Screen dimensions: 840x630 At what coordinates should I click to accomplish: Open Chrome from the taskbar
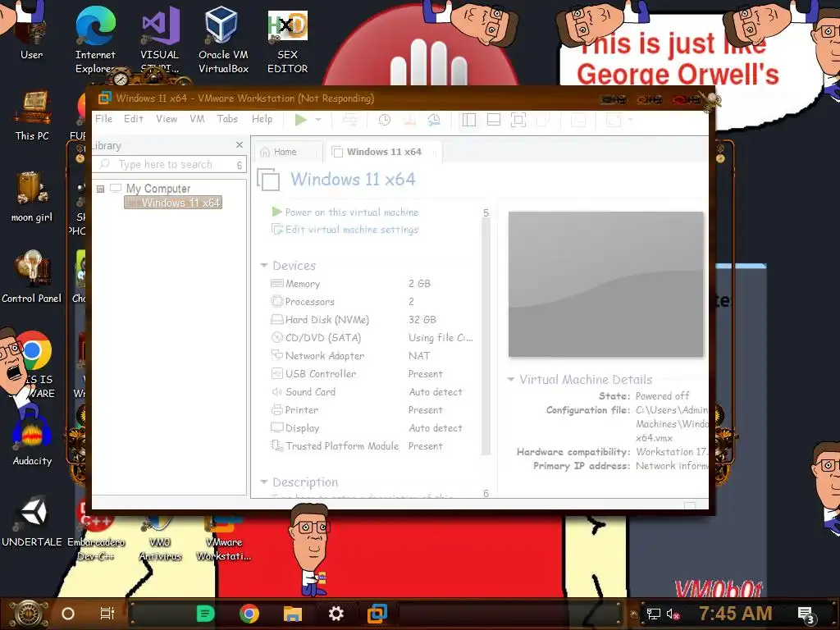[249, 614]
